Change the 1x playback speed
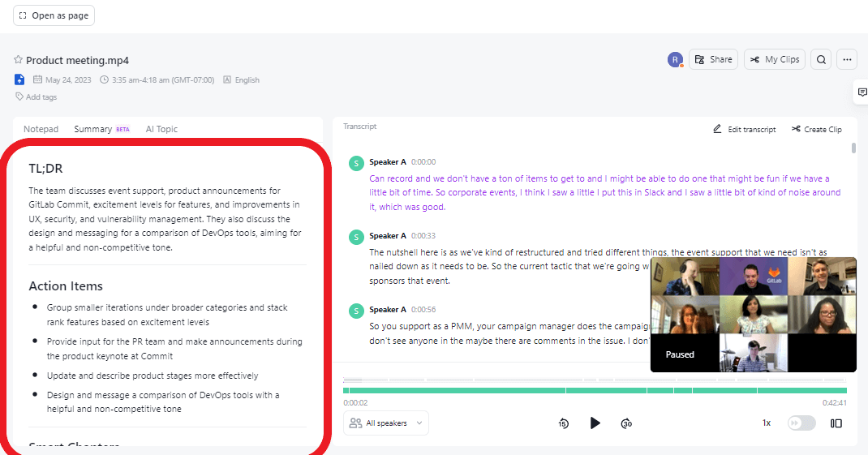The height and width of the screenshot is (455, 868). click(x=767, y=423)
